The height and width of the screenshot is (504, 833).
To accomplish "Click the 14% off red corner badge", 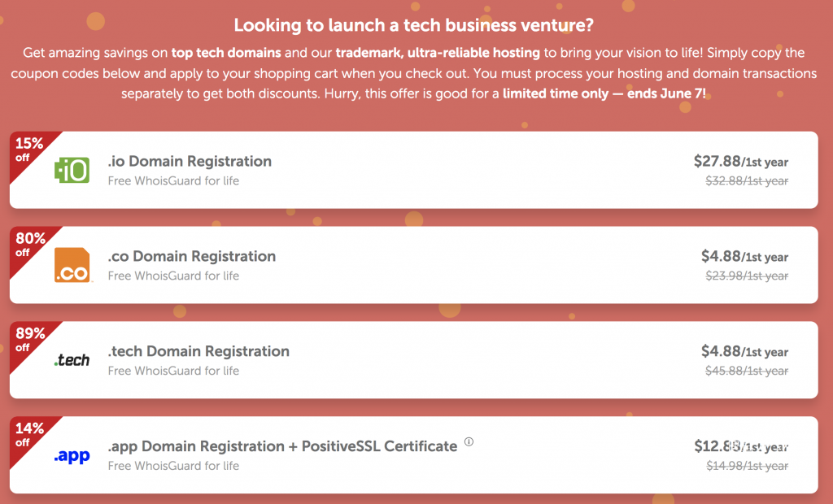I will tap(28, 434).
